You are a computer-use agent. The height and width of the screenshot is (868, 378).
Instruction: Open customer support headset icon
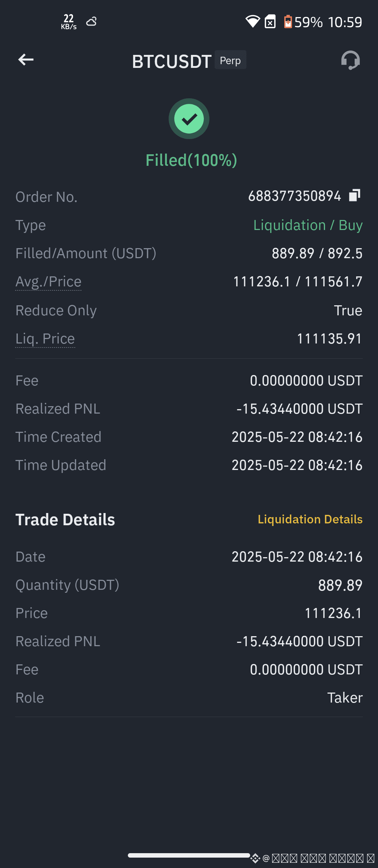click(x=350, y=60)
